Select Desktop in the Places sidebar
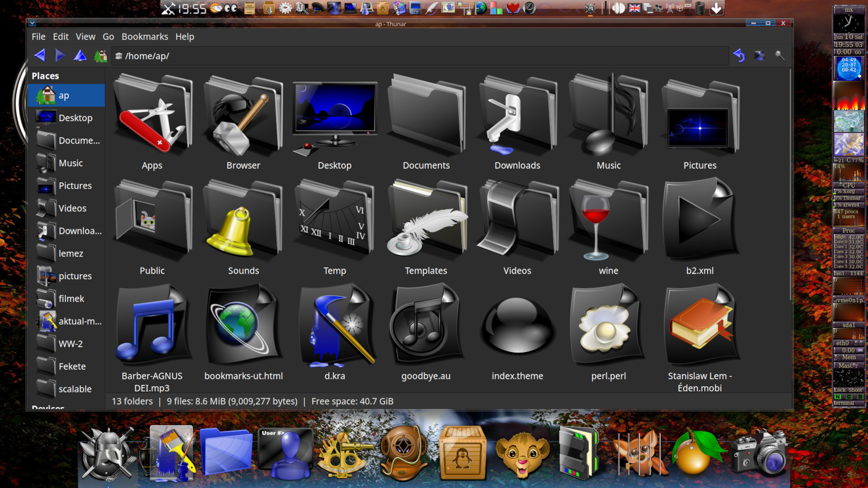Screen dimensions: 868x488 tap(67, 118)
